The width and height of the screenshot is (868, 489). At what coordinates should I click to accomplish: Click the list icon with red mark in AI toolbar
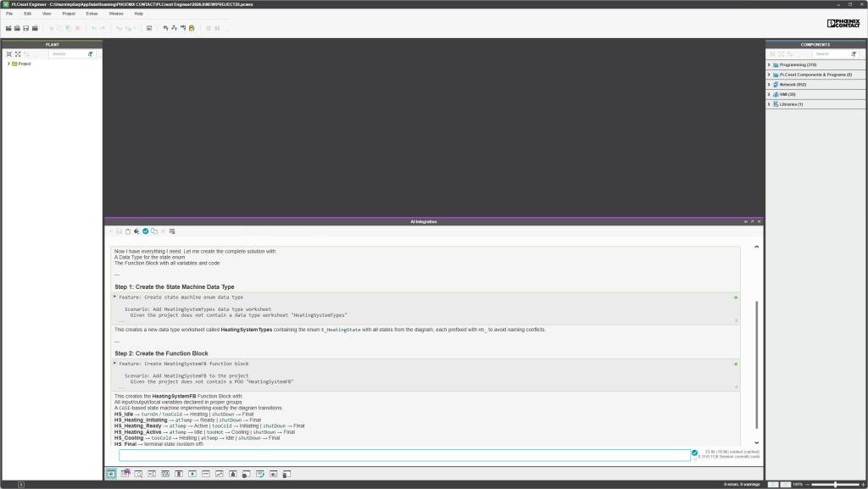172,231
